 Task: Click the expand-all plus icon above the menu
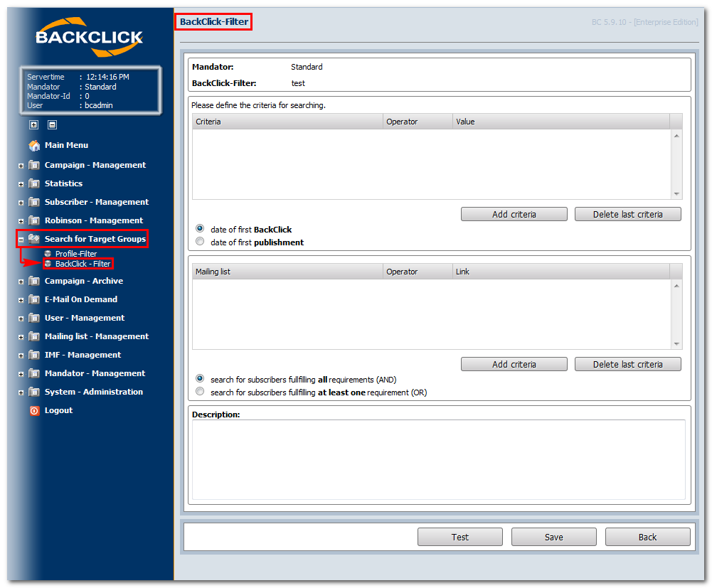coord(33,124)
